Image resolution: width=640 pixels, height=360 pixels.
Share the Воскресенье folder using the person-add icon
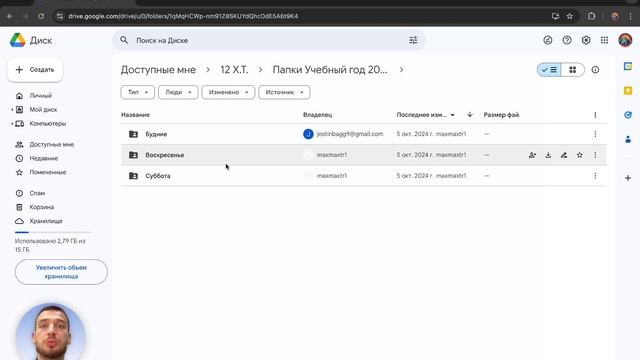532,155
